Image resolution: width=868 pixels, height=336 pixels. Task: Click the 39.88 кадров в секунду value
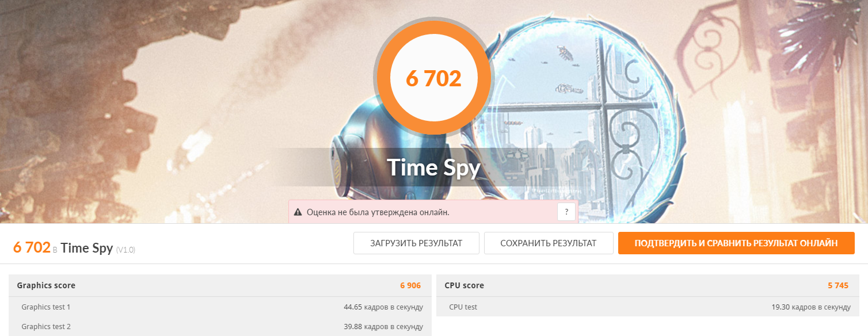coord(383,327)
